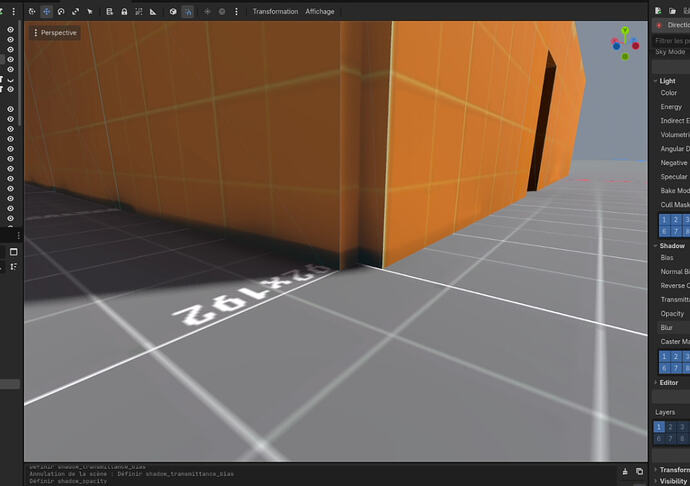Collapse the Light section
Screen dimensions: 690x486
(x=668, y=80)
